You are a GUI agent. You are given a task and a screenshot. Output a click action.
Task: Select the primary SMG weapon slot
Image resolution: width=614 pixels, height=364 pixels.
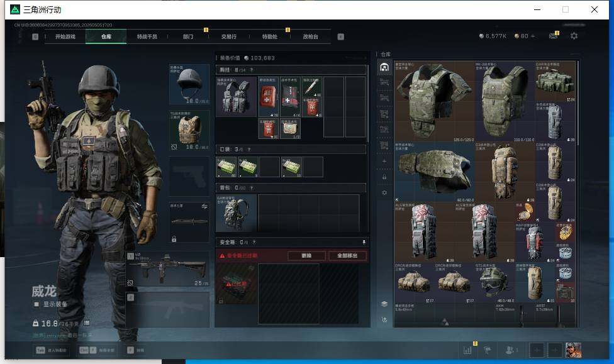click(x=167, y=269)
